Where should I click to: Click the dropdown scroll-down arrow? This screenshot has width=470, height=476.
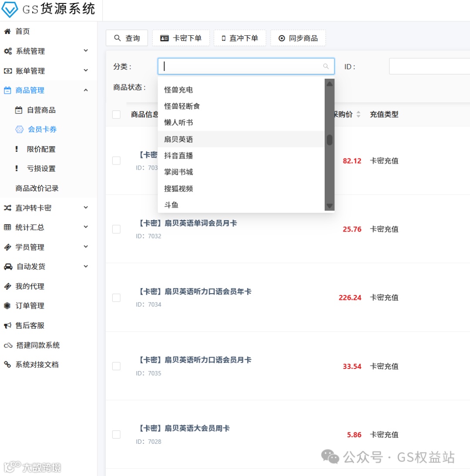point(329,206)
